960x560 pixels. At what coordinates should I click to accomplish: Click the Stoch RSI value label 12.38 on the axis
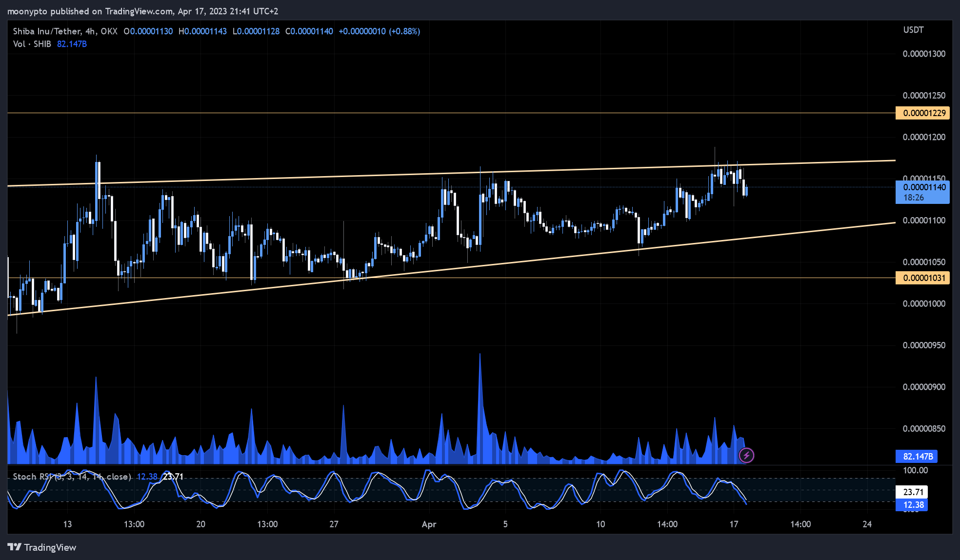[912, 505]
